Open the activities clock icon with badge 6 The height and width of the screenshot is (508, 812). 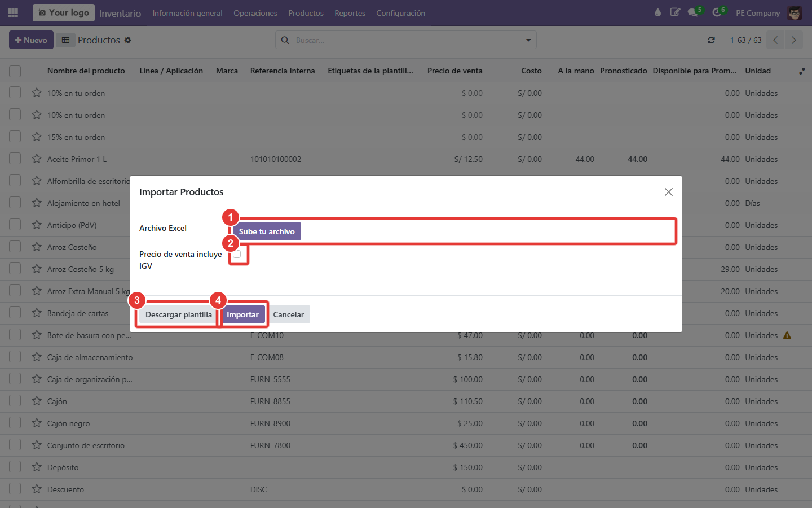tap(717, 12)
